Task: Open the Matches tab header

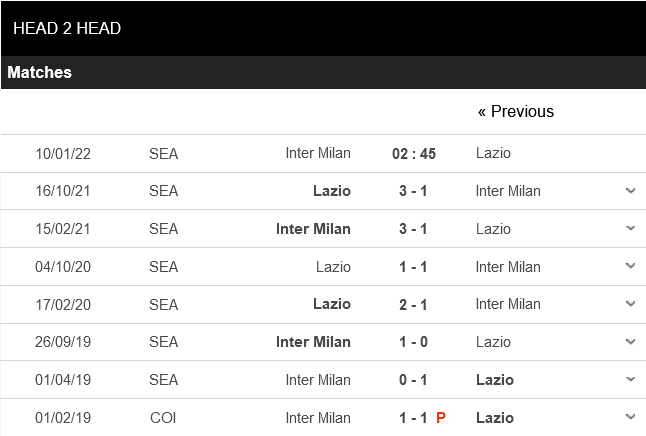Action: pos(40,72)
